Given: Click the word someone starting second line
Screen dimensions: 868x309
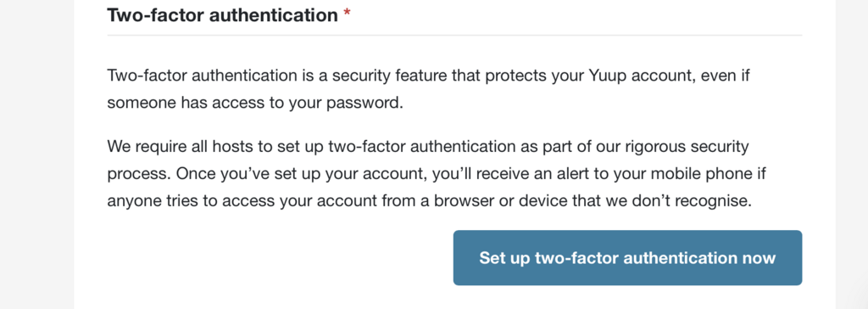Looking at the screenshot, I should point(142,104).
